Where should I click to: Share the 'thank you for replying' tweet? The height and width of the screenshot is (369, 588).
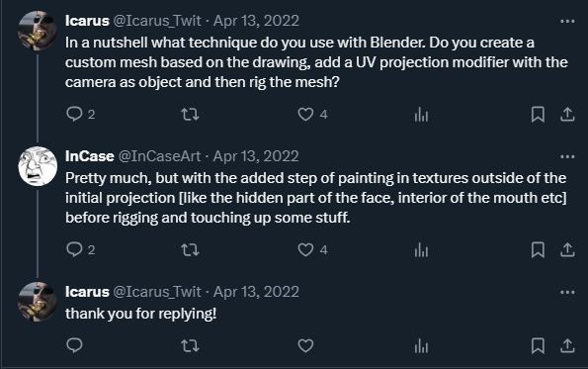(x=567, y=345)
